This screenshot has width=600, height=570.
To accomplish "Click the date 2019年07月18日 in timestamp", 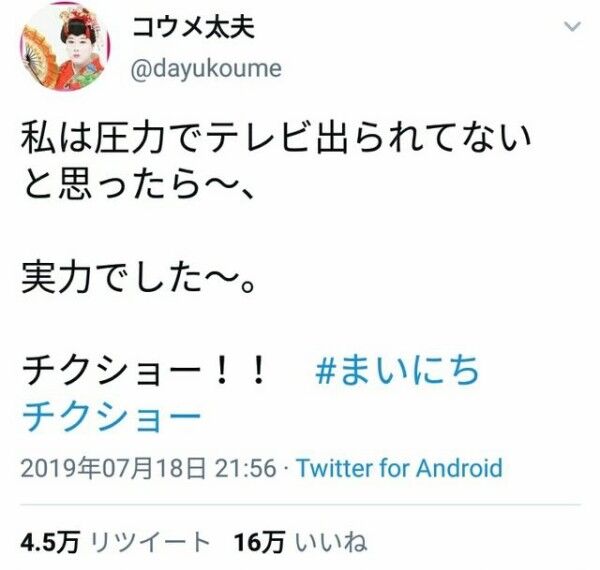I will (113, 468).
